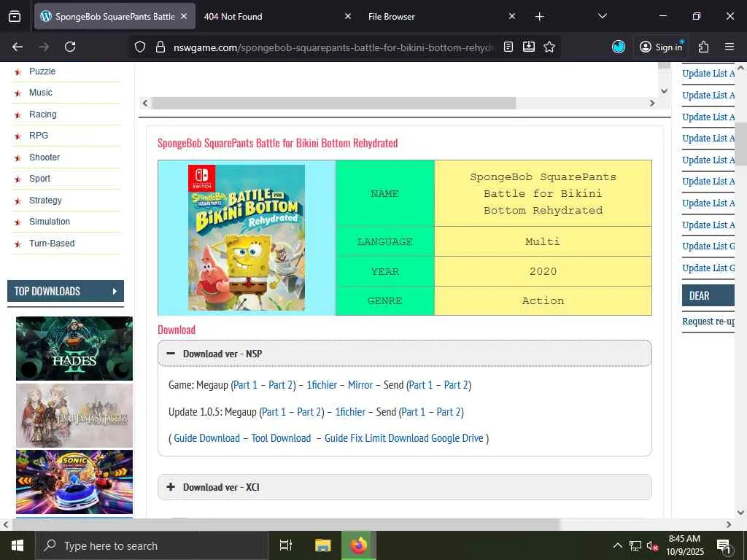Switch to File Browser tab
747x560 pixels.
click(x=442, y=16)
